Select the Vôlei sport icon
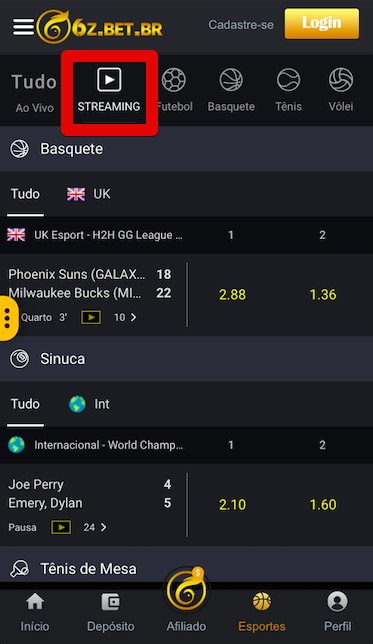Screen dimensions: 373x644 [341, 80]
